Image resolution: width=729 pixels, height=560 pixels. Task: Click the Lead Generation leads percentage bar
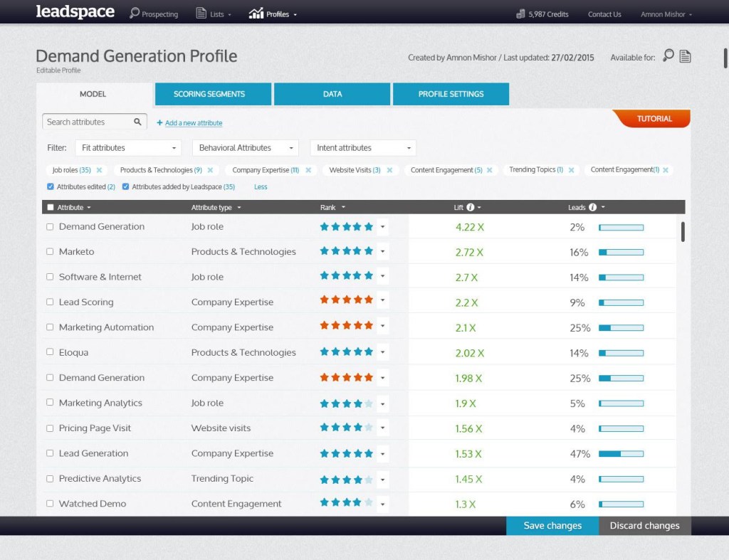coord(621,453)
